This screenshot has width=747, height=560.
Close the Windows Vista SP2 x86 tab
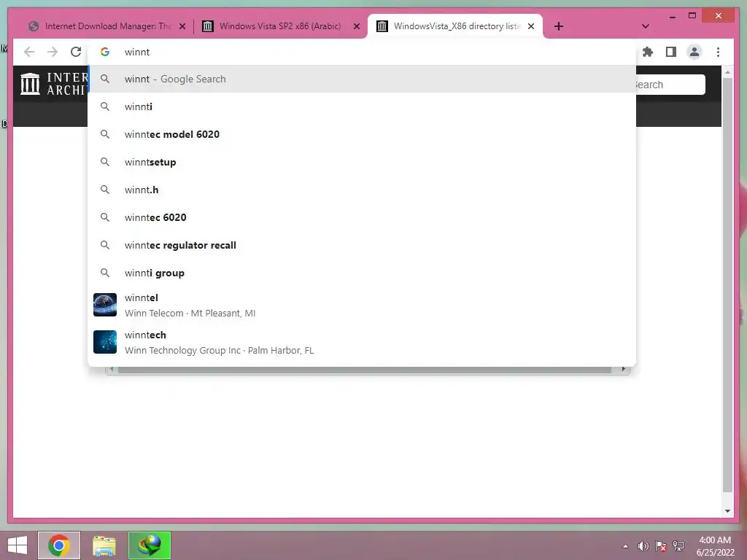click(x=356, y=27)
